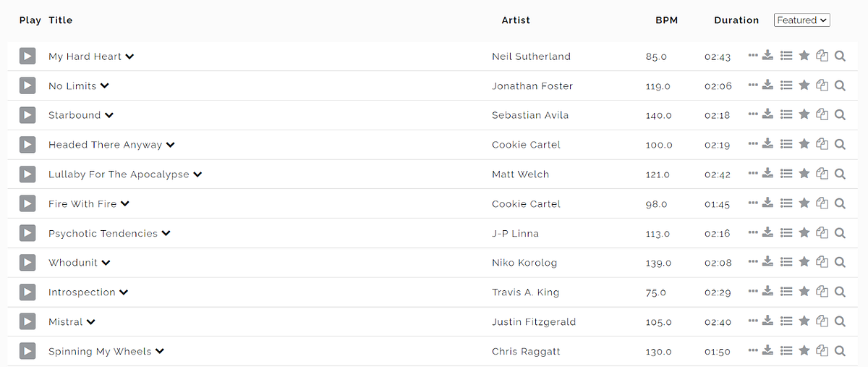Copy Lullaby For The Apocalypse track info
The image size is (868, 367).
tap(822, 174)
